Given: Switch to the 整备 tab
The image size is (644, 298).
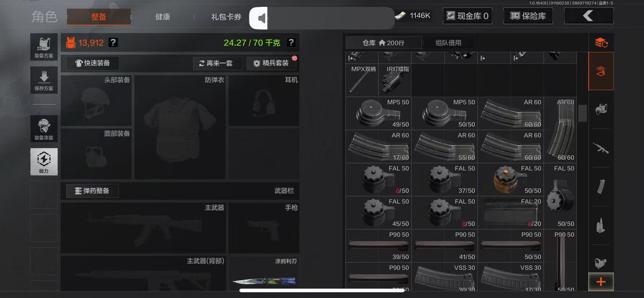Looking at the screenshot, I should pos(99,17).
